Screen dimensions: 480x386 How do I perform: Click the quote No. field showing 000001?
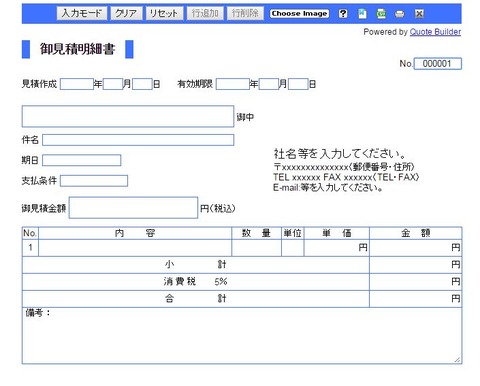[438, 64]
